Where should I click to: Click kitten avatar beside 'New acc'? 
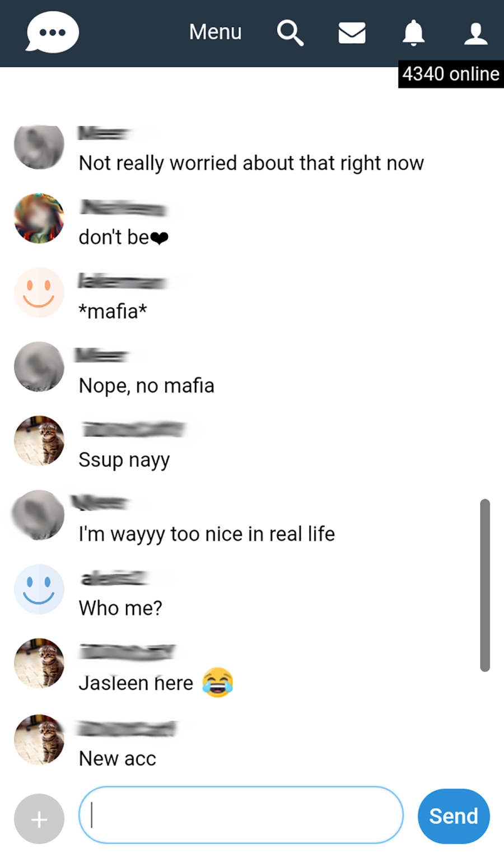pos(39,739)
